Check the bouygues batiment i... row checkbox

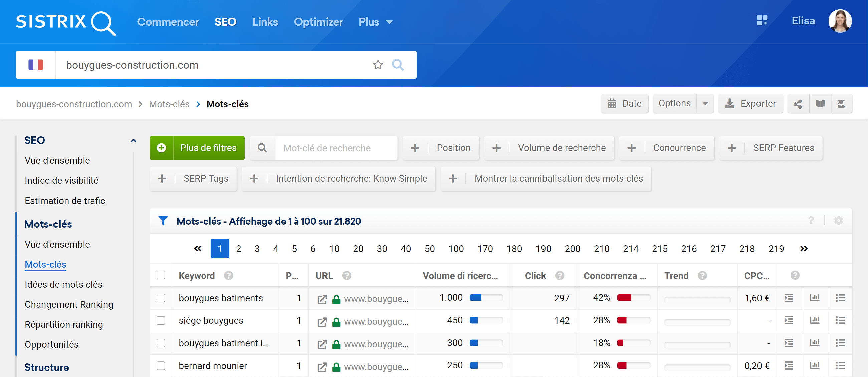pyautogui.click(x=161, y=343)
